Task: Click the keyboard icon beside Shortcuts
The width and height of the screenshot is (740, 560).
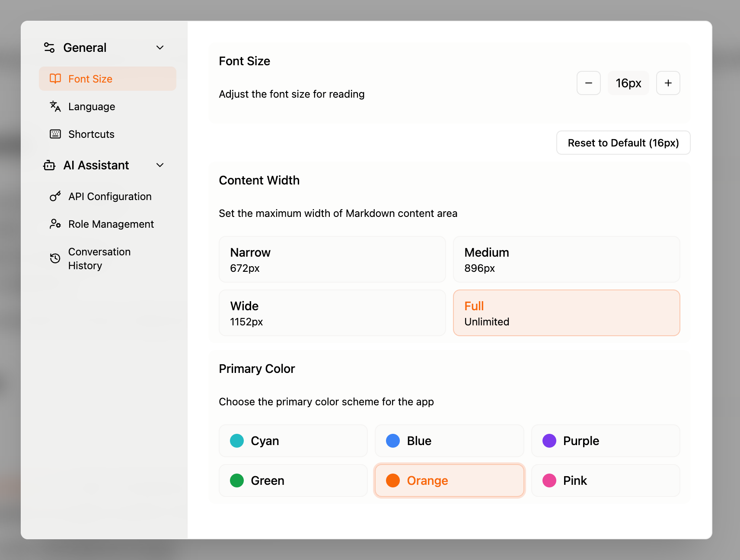Action: point(55,134)
